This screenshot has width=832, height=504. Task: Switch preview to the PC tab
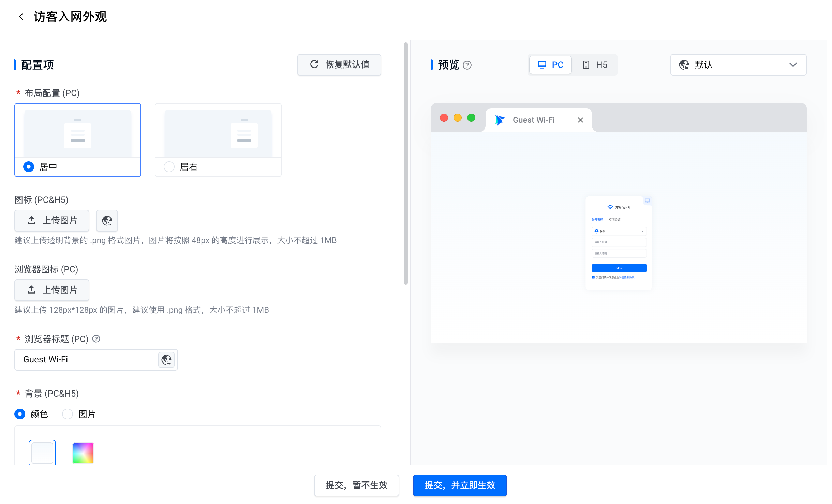(x=550, y=65)
